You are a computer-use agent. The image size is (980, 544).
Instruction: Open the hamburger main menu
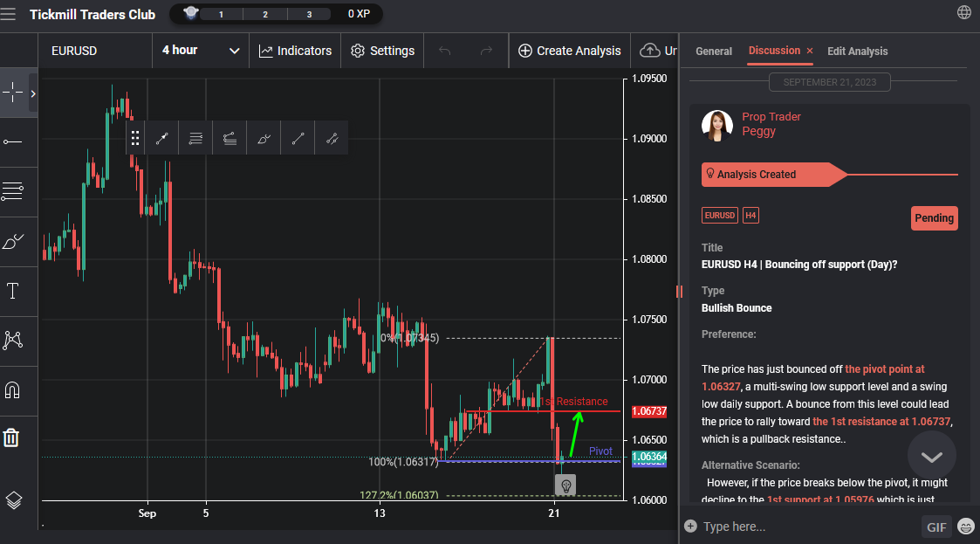coord(8,14)
